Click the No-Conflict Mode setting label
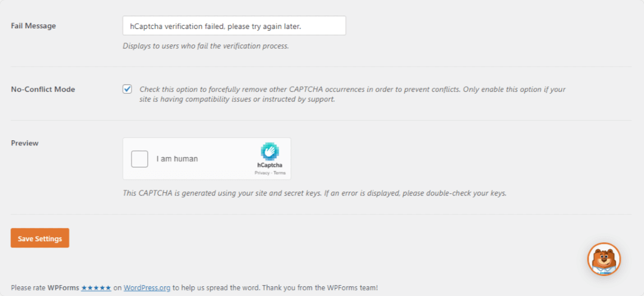 pyautogui.click(x=43, y=89)
